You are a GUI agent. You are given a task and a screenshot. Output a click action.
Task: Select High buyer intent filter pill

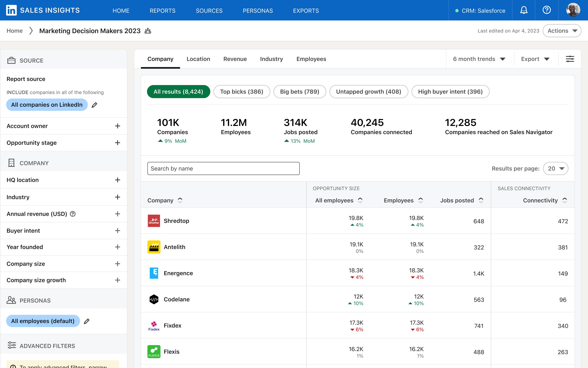pyautogui.click(x=450, y=92)
